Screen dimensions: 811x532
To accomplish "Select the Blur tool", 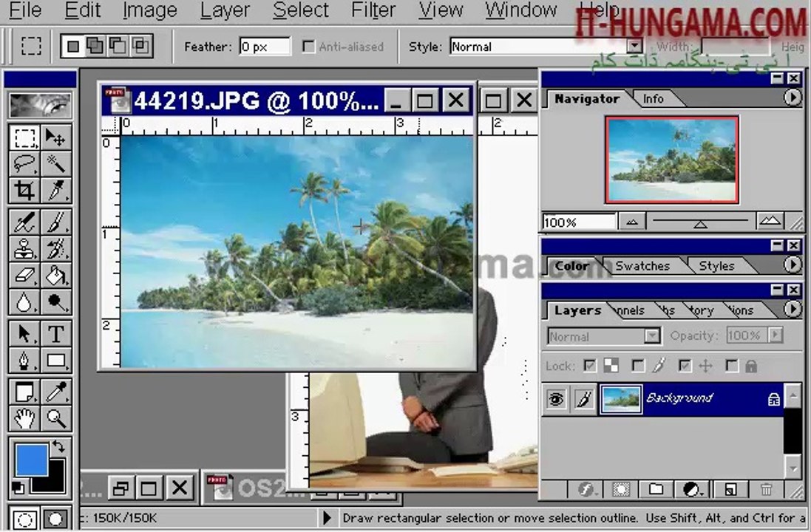I will (24, 302).
